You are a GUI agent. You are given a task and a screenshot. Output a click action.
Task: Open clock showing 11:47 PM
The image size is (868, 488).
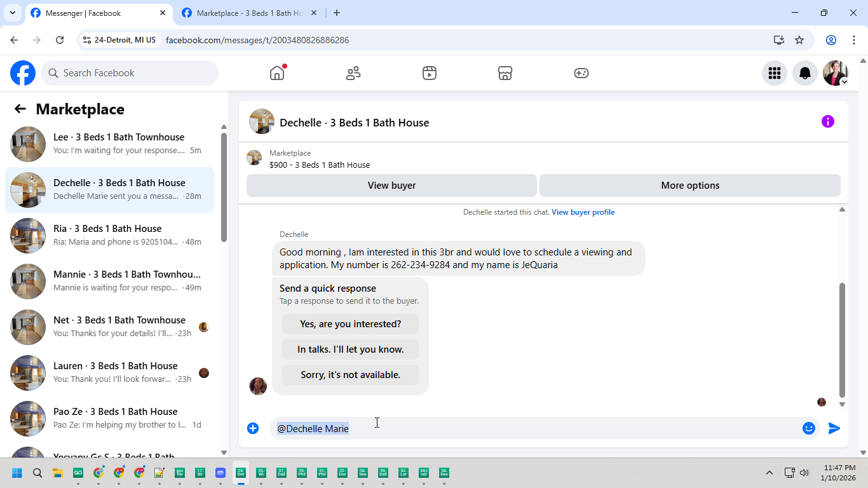(839, 473)
